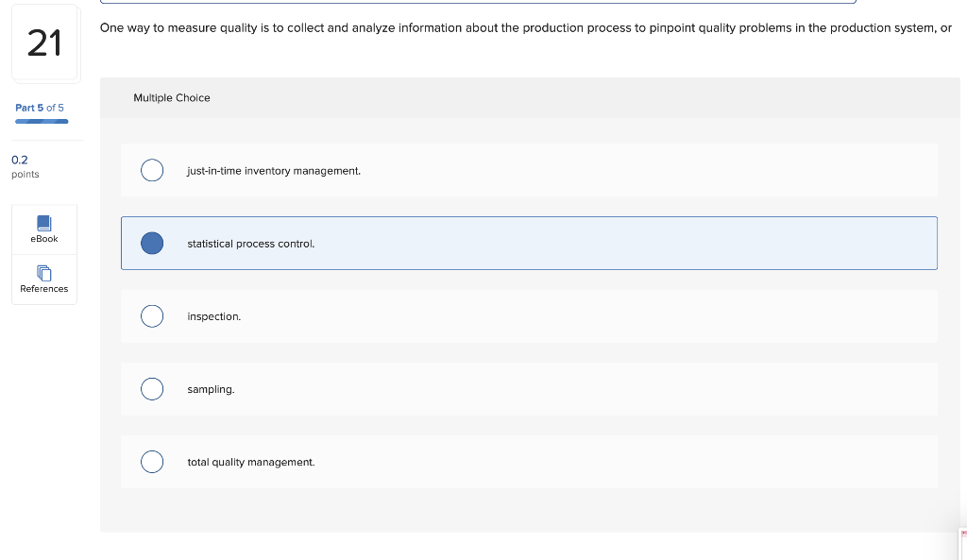
Task: Click the 'just-in-time inventory management' answer text
Action: (x=274, y=171)
